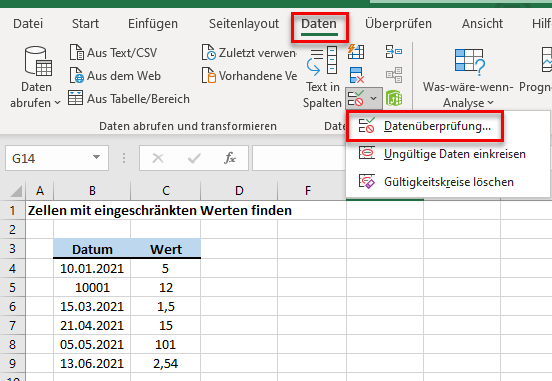Expand the Daten abrufen dropdown arrow
This screenshot has width=552, height=381.
57,103
